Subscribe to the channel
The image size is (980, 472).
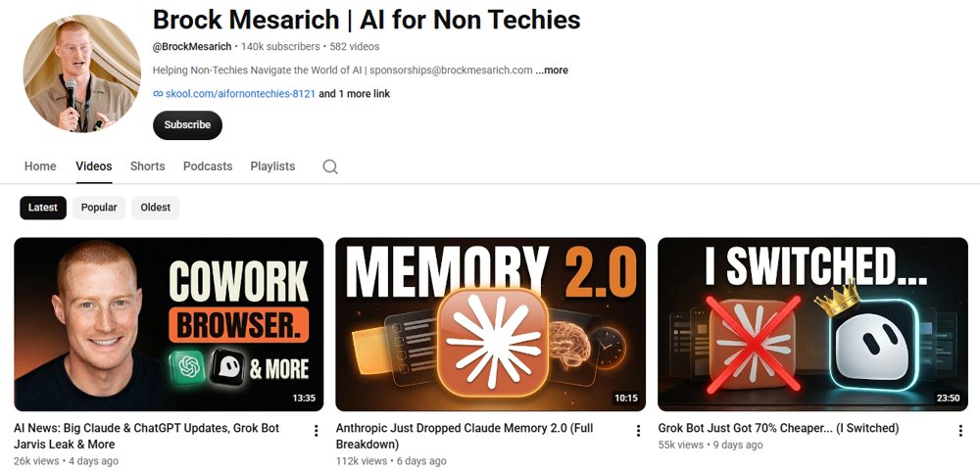(187, 125)
